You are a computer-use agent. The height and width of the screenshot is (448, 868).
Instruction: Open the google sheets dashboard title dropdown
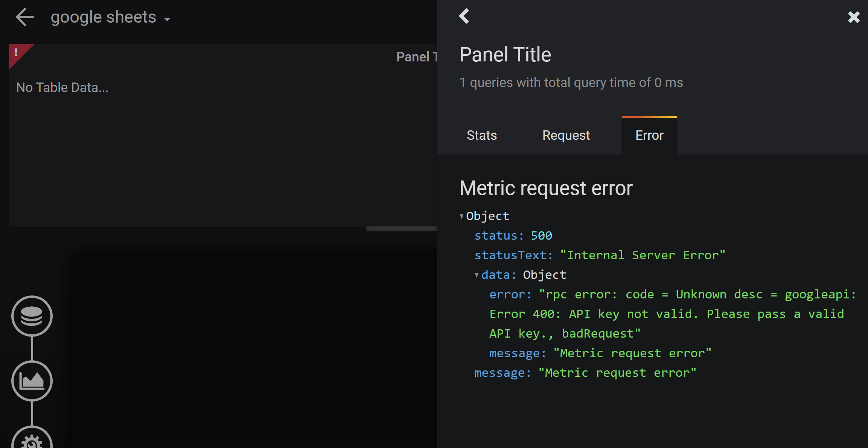pos(167,19)
